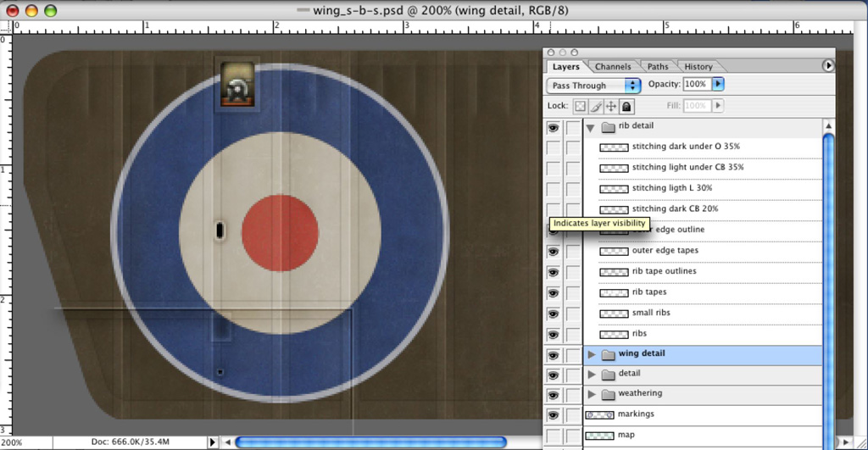Expand the wing detail group
This screenshot has width=868, height=450.
point(592,354)
